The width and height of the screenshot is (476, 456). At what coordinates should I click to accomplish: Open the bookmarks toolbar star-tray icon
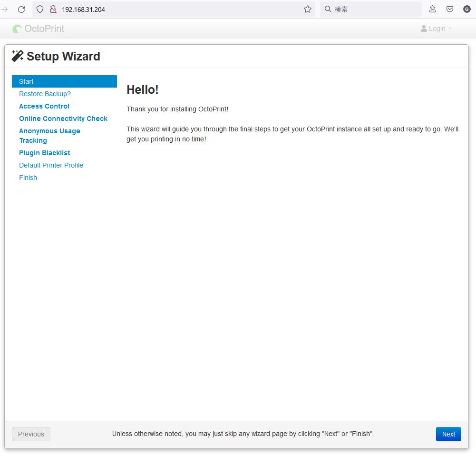[433, 9]
